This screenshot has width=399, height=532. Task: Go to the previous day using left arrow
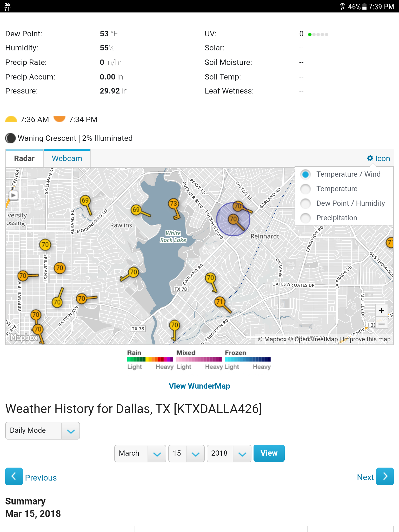tap(14, 476)
